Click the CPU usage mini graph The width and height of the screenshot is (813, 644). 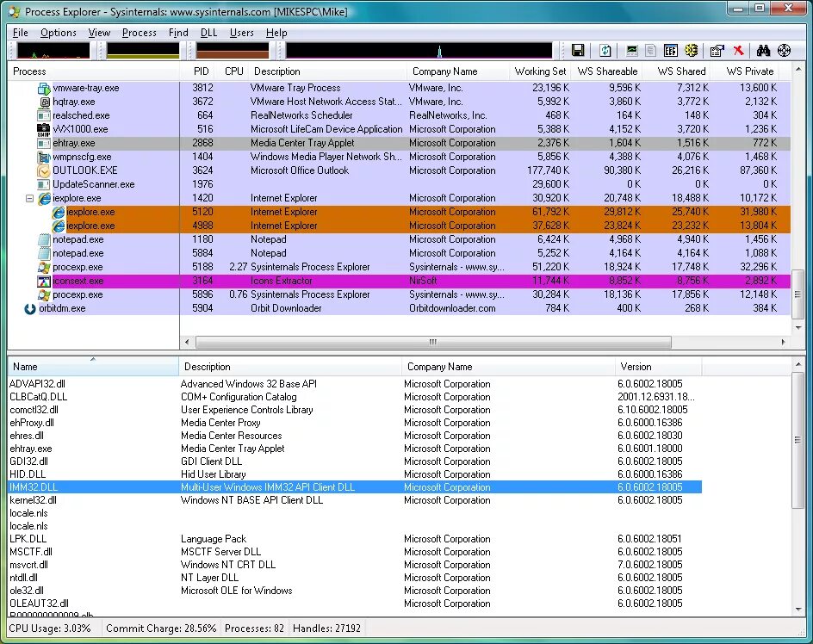coord(53,50)
